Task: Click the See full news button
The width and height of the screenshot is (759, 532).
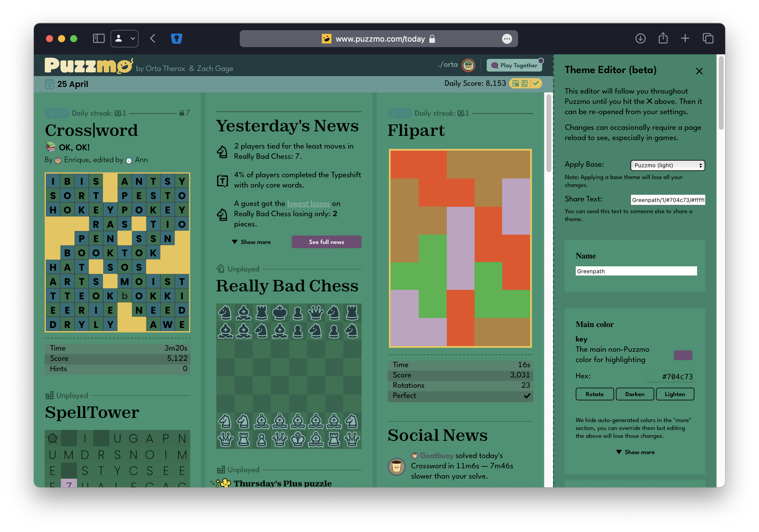Action: pos(326,242)
